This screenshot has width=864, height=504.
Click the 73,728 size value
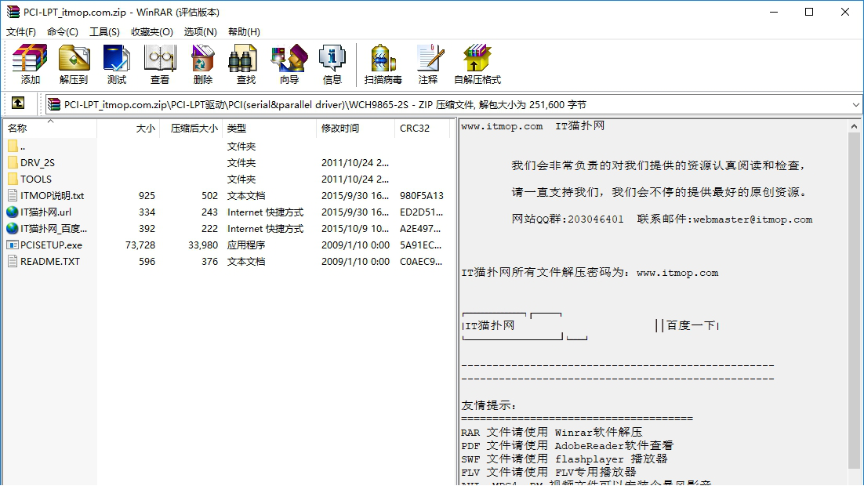140,245
